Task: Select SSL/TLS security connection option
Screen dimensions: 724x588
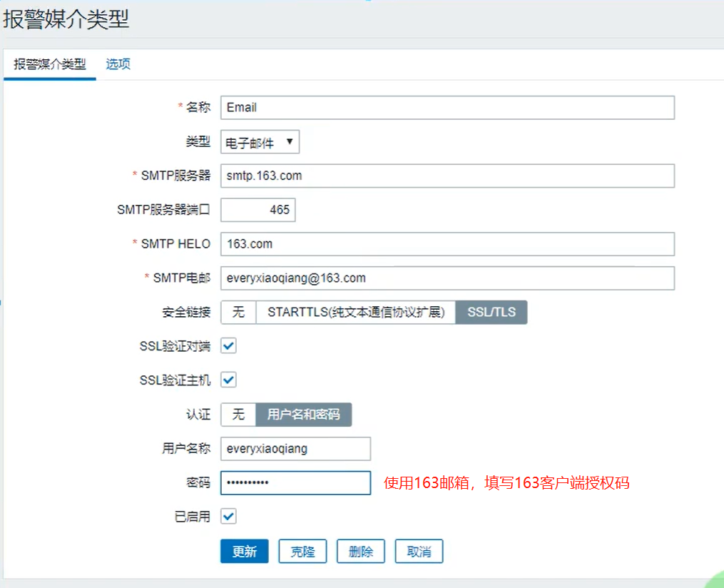Action: point(491,313)
